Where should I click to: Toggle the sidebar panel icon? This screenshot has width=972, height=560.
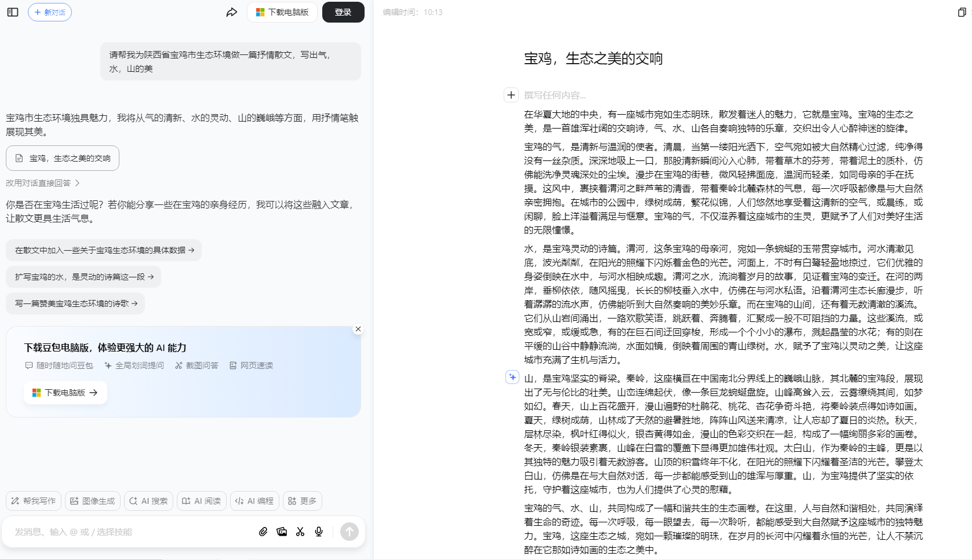[13, 12]
